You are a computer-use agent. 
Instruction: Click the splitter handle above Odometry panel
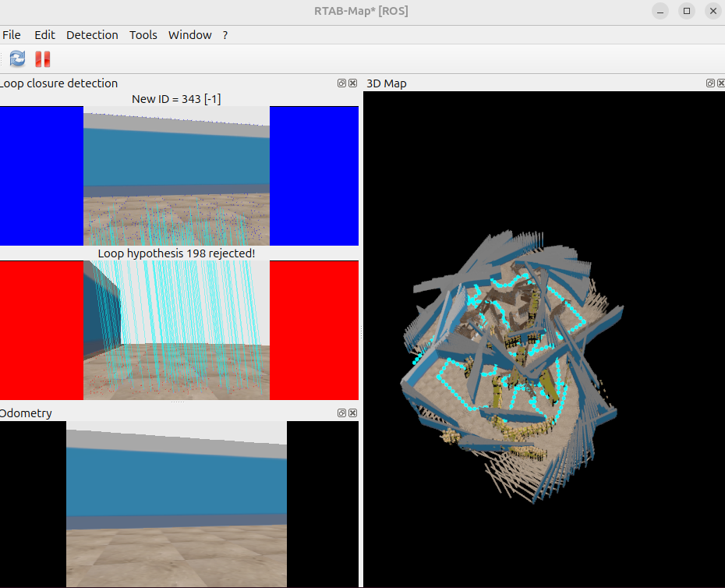(178, 402)
